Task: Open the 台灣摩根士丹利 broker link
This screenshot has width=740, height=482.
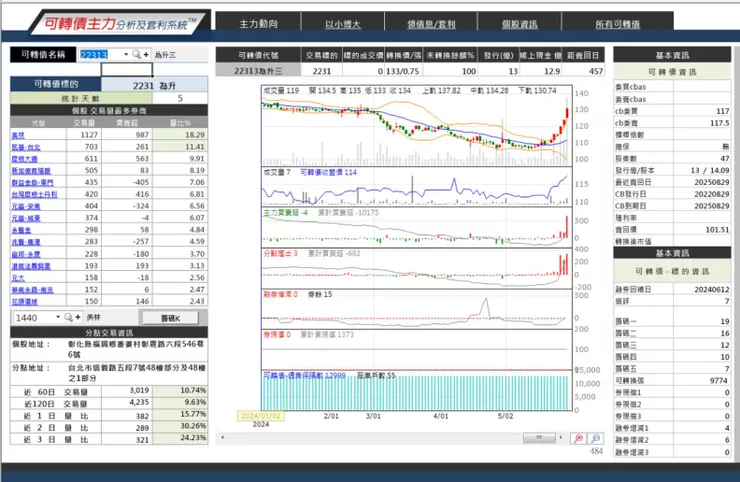Action: pyautogui.click(x=34, y=194)
